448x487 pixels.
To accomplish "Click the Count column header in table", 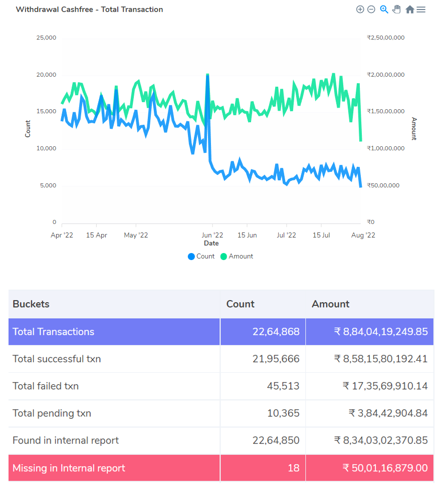I will click(x=241, y=304).
